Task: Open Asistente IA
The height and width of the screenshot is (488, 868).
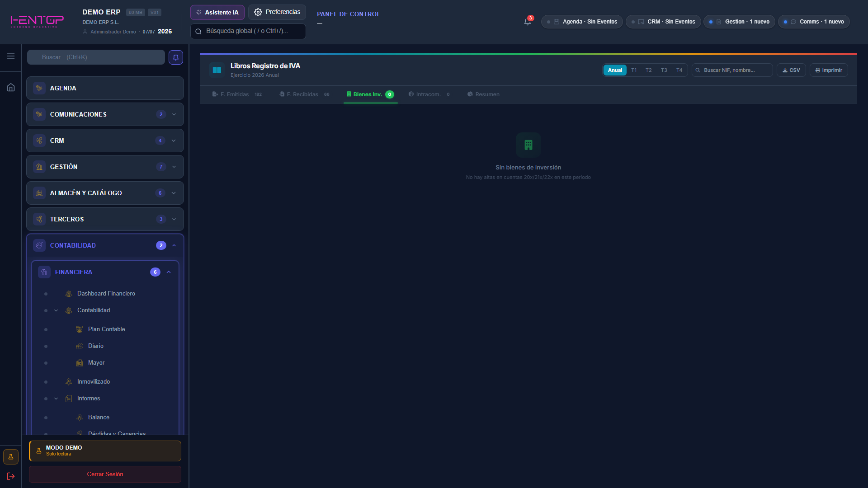Action: coord(217,12)
